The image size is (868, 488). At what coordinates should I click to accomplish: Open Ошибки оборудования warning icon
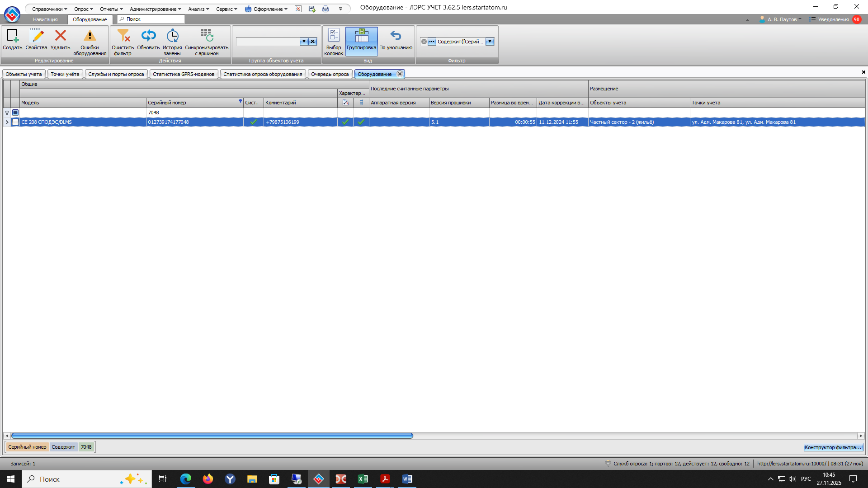point(90,36)
